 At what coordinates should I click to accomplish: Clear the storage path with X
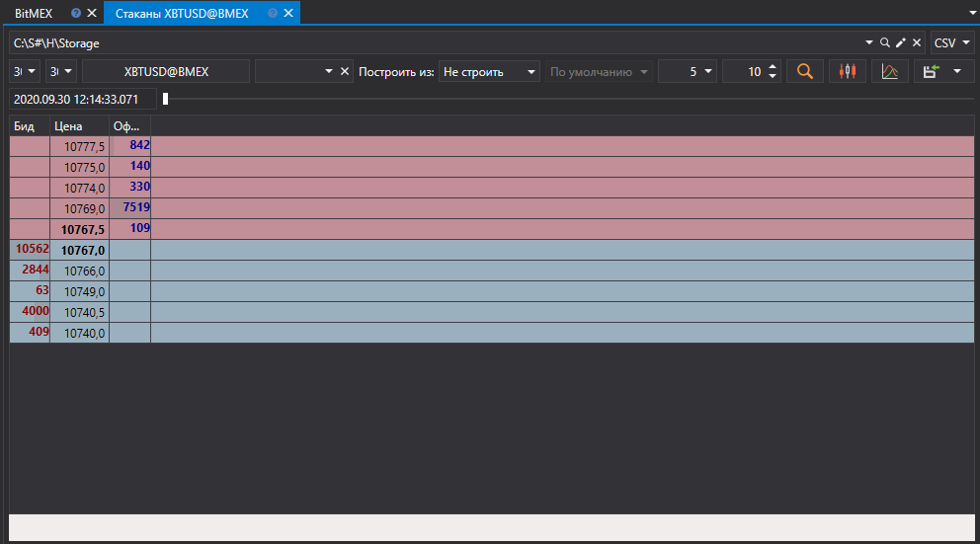(917, 42)
